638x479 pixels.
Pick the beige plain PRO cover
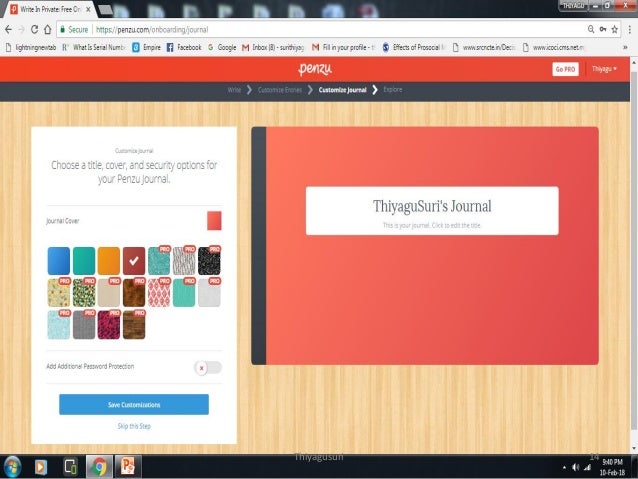109,293
